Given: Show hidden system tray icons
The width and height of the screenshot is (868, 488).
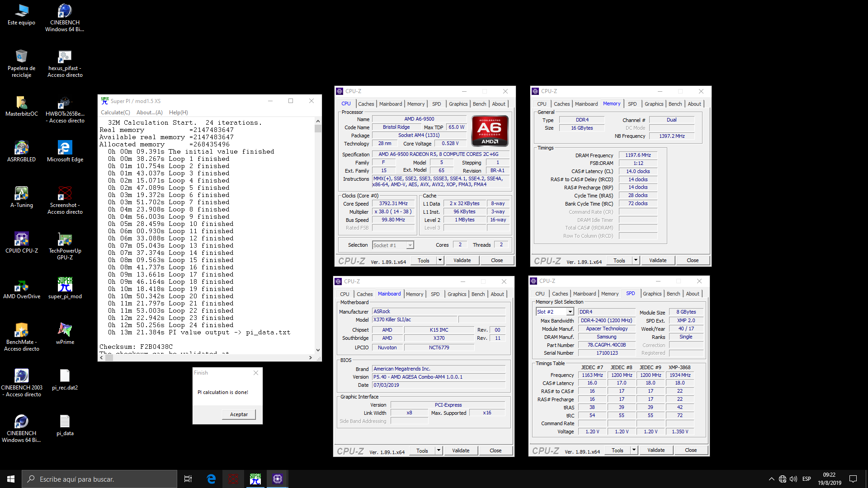Looking at the screenshot, I should pyautogui.click(x=771, y=479).
